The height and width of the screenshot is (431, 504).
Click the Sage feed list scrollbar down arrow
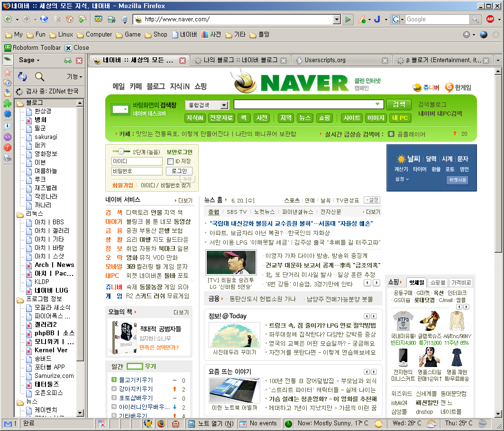click(80, 413)
